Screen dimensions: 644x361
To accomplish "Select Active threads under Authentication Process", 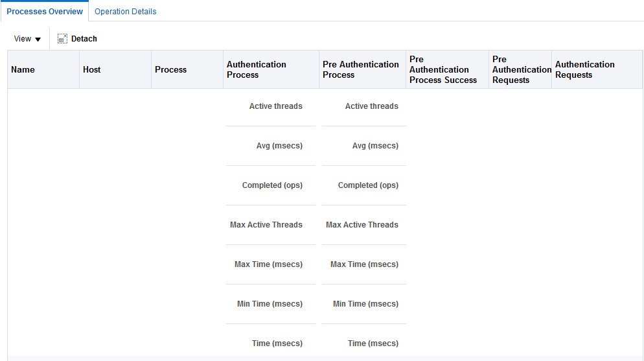I will [275, 106].
